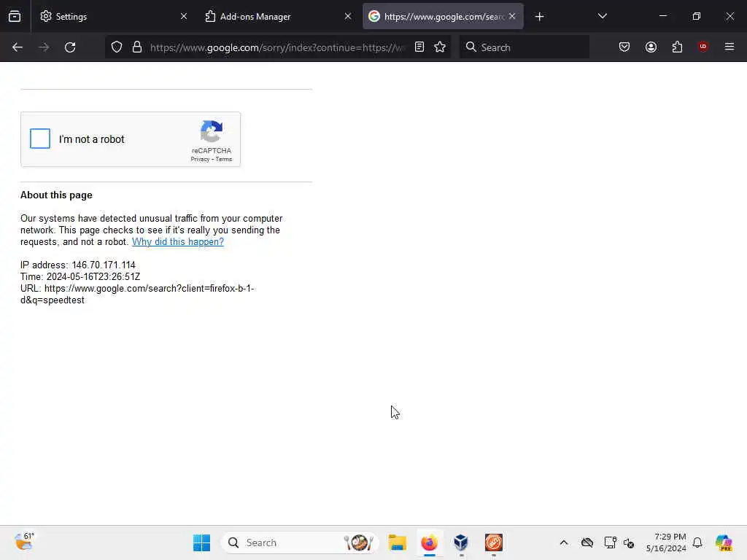Close the Settings tab
Image resolution: width=747 pixels, height=560 pixels.
184,16
